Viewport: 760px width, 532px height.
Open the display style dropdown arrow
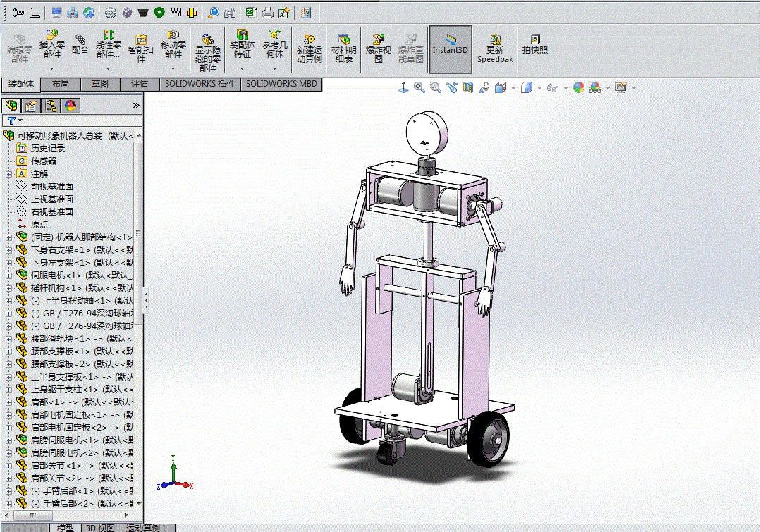[x=539, y=89]
